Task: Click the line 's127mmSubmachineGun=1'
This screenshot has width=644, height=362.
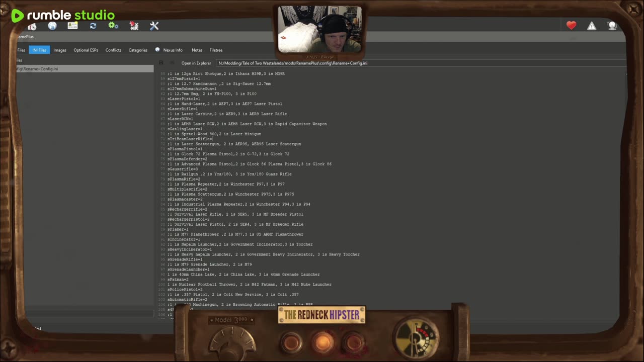Action: pyautogui.click(x=192, y=89)
